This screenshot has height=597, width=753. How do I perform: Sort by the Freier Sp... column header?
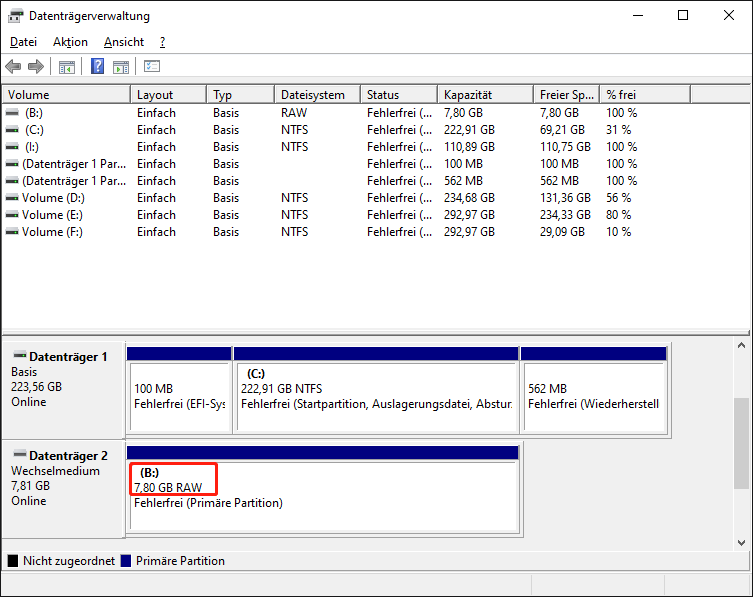(567, 95)
